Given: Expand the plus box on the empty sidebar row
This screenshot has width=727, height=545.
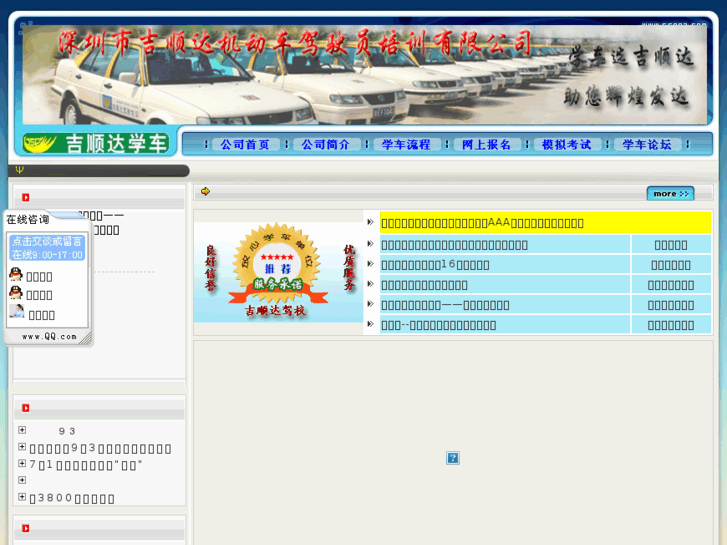Looking at the screenshot, I should pyautogui.click(x=22, y=480).
